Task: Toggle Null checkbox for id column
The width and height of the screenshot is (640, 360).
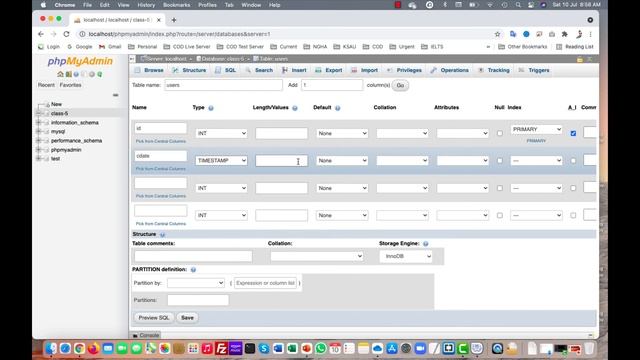Action: pos(500,133)
